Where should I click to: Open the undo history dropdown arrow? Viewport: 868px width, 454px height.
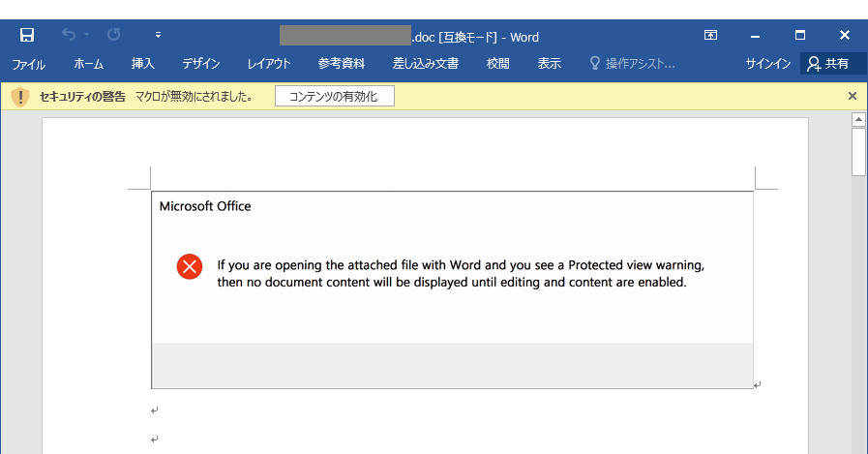pyautogui.click(x=87, y=35)
